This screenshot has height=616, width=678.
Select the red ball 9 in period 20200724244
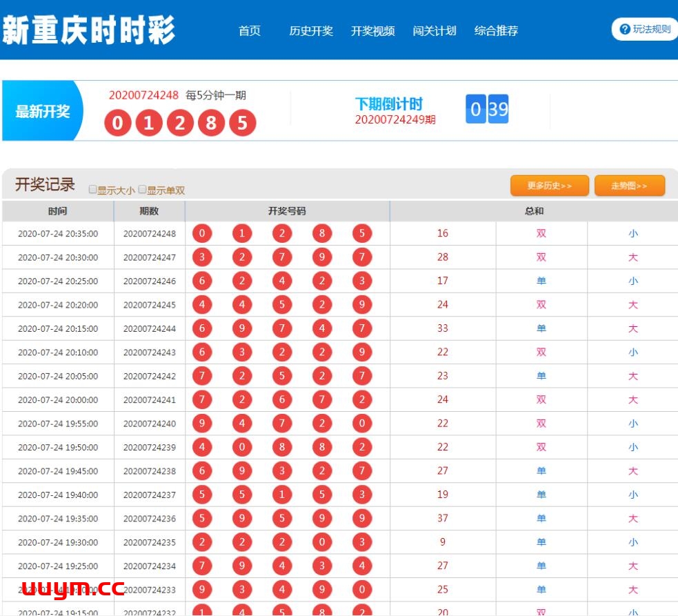(241, 328)
